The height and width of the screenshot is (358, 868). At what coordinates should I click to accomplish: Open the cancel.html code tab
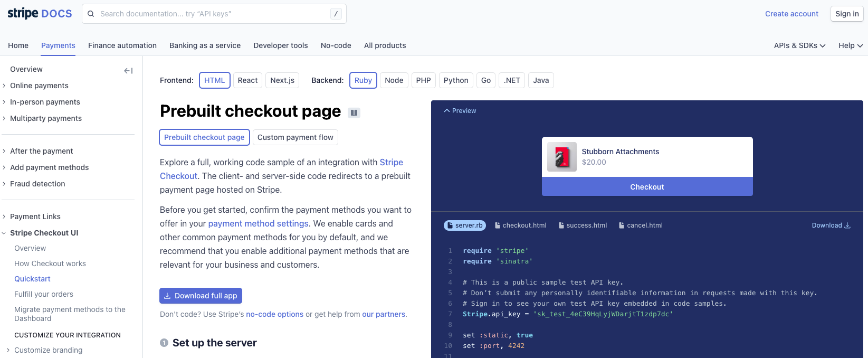tap(641, 225)
